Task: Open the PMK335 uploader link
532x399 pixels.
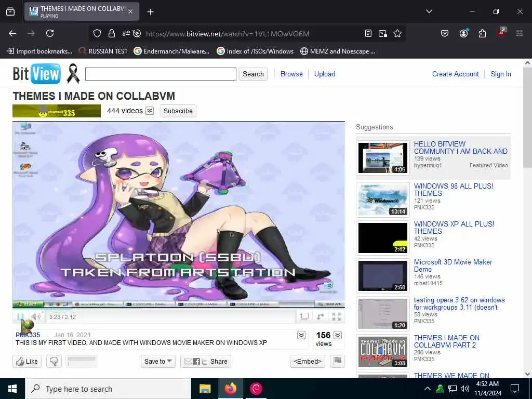Action: pos(28,335)
